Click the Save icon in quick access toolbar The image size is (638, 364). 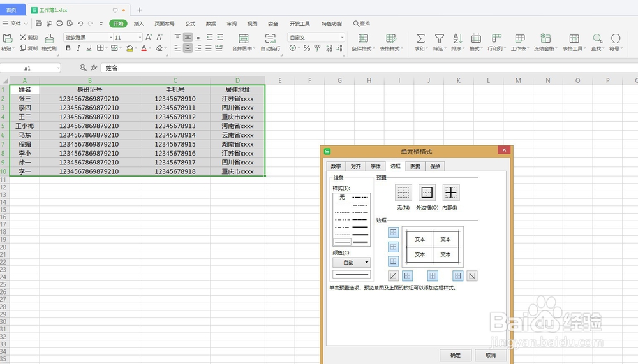[x=39, y=24]
